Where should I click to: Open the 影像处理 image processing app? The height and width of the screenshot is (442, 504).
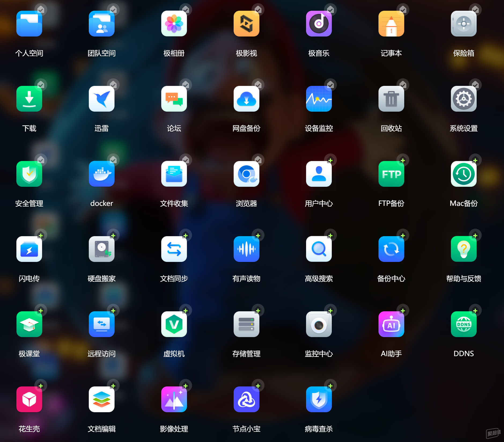[x=174, y=399]
